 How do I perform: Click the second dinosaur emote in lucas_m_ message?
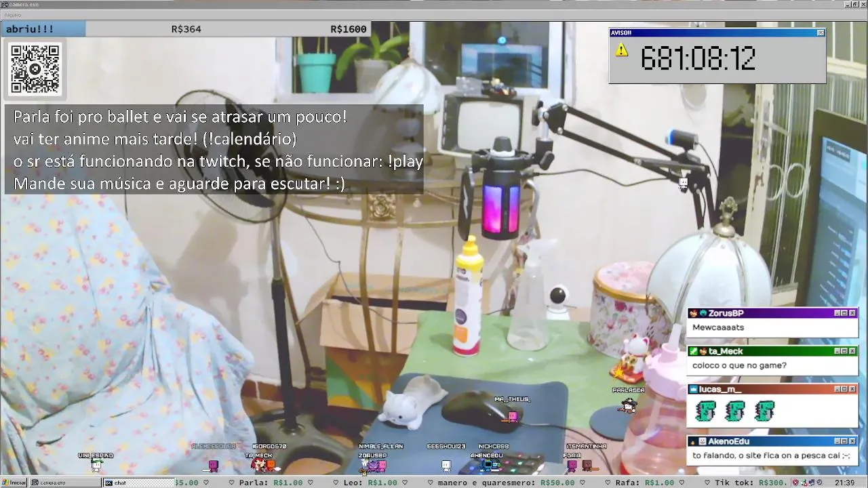pyautogui.click(x=735, y=411)
